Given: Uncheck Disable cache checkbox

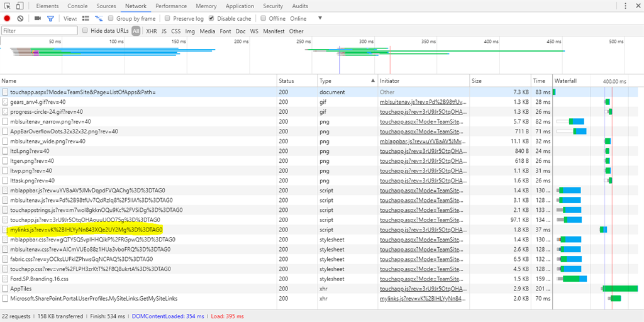Looking at the screenshot, I should tap(211, 18).
